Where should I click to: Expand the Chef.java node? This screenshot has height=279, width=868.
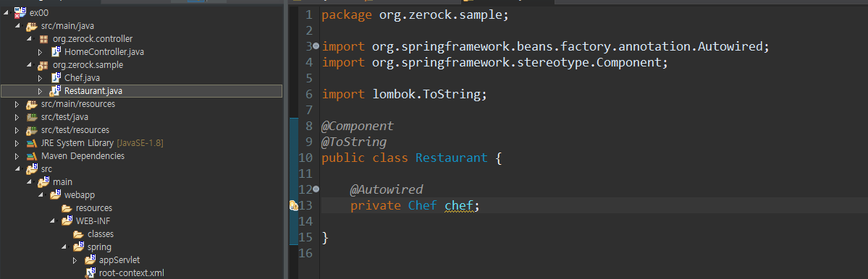coord(40,78)
